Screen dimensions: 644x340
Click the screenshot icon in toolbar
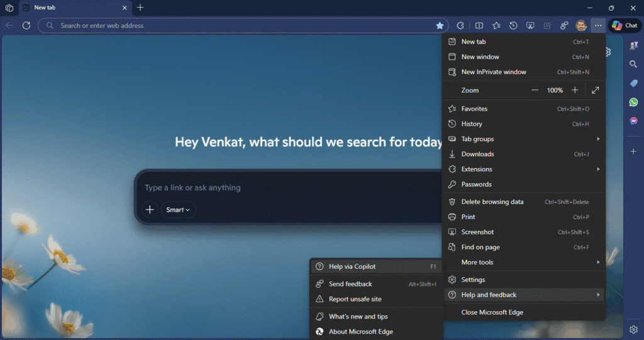tap(530, 25)
